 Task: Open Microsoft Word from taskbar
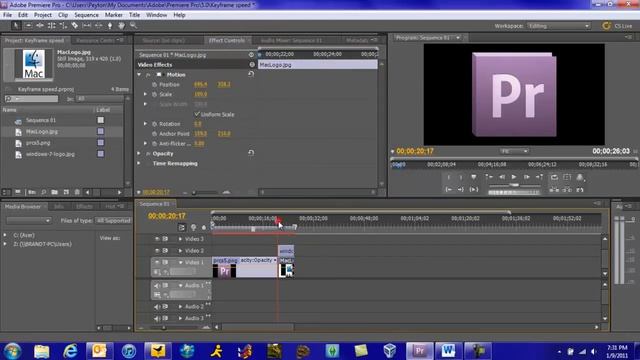448,351
